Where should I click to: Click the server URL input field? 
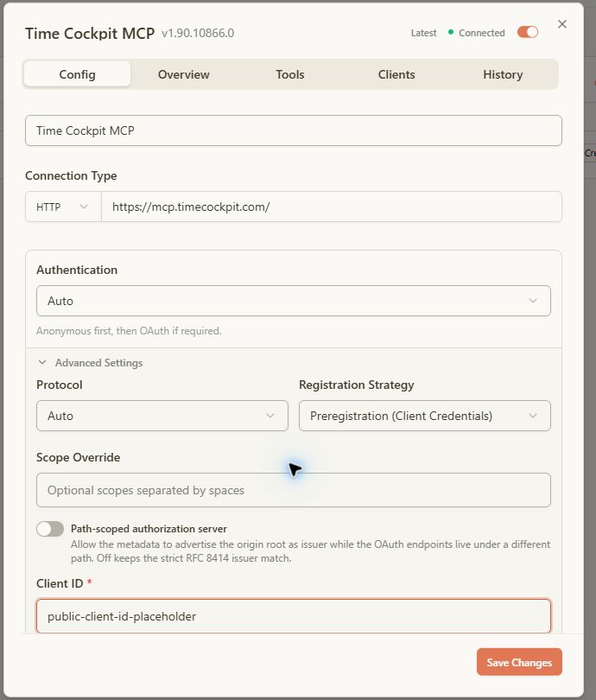click(x=332, y=207)
